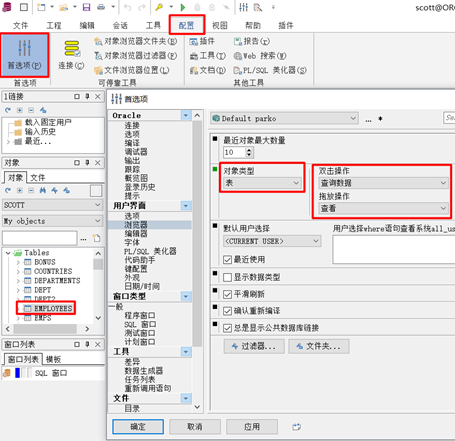The image size is (455, 441).
Task: Expand the SCOTT user dropdown
Action: point(52,205)
